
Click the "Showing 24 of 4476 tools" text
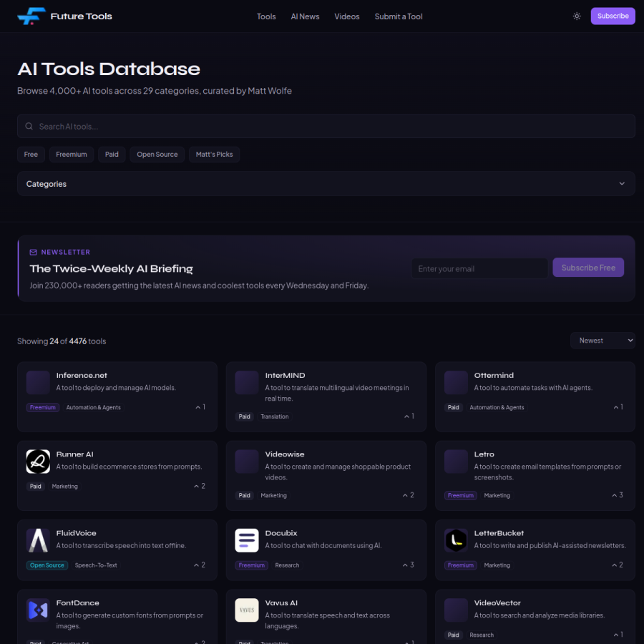(62, 341)
